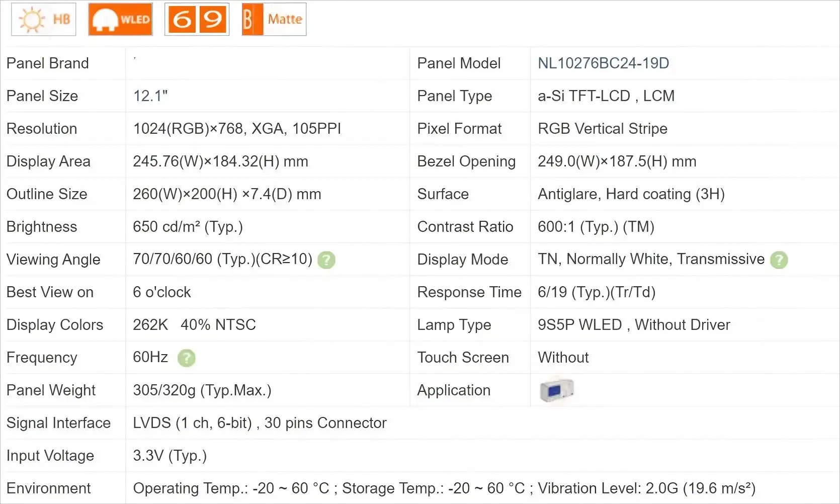840x504 pixels.
Task: Click the Panel Brand value cell
Action: (x=267, y=63)
